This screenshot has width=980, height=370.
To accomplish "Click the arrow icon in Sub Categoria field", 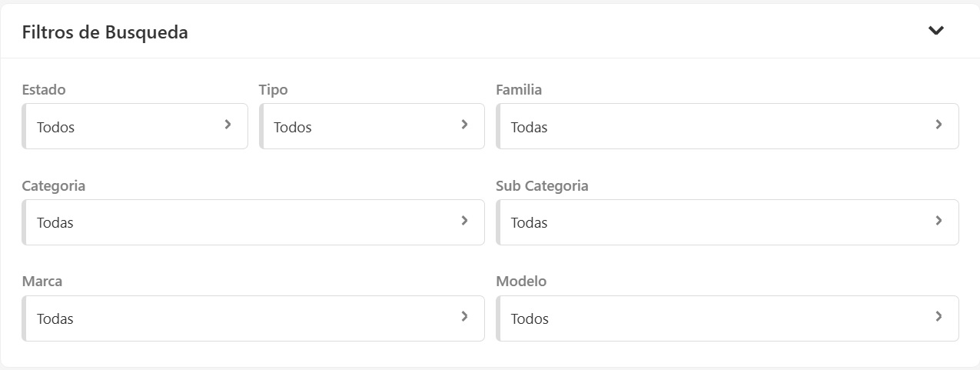I will pyautogui.click(x=938, y=221).
